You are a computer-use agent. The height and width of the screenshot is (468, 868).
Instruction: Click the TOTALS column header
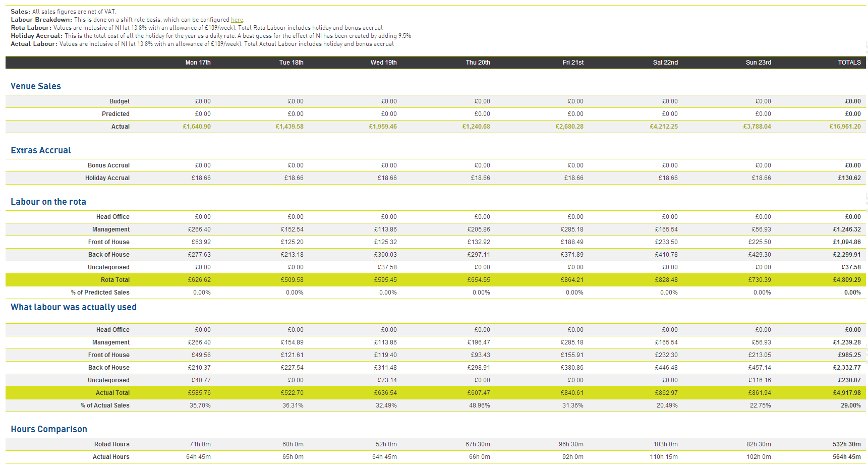click(x=849, y=63)
